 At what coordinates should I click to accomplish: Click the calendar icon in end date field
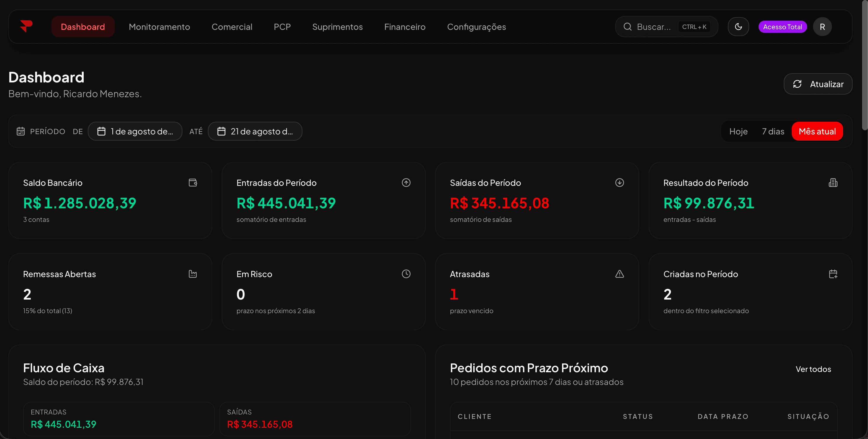point(221,131)
